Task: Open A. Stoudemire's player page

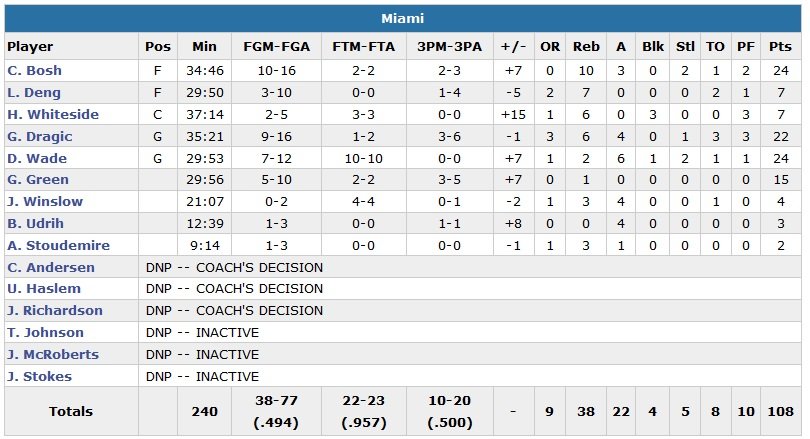Action: click(x=54, y=246)
